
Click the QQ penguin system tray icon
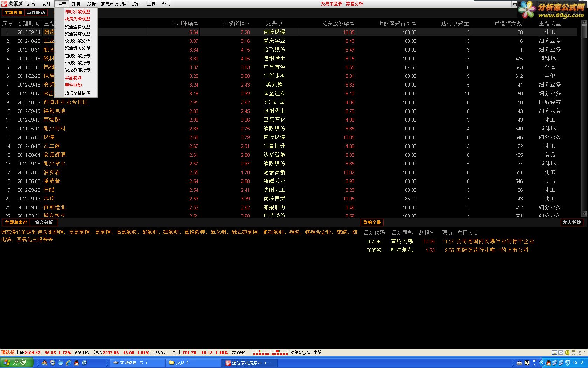click(548, 363)
